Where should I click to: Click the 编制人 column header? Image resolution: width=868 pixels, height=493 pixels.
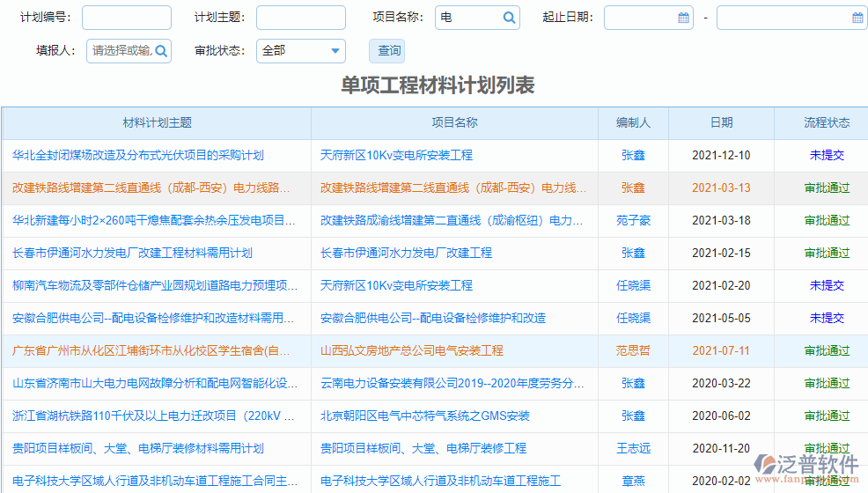[633, 123]
